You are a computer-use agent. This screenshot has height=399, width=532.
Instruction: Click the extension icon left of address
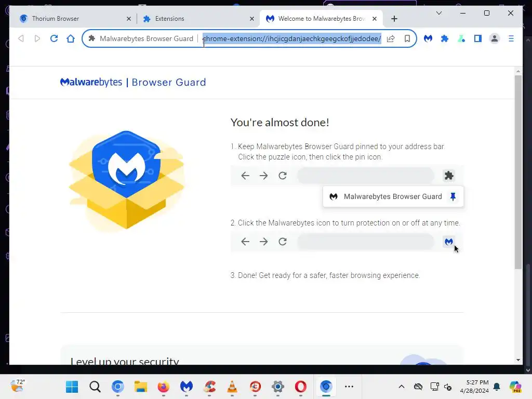[91, 38]
